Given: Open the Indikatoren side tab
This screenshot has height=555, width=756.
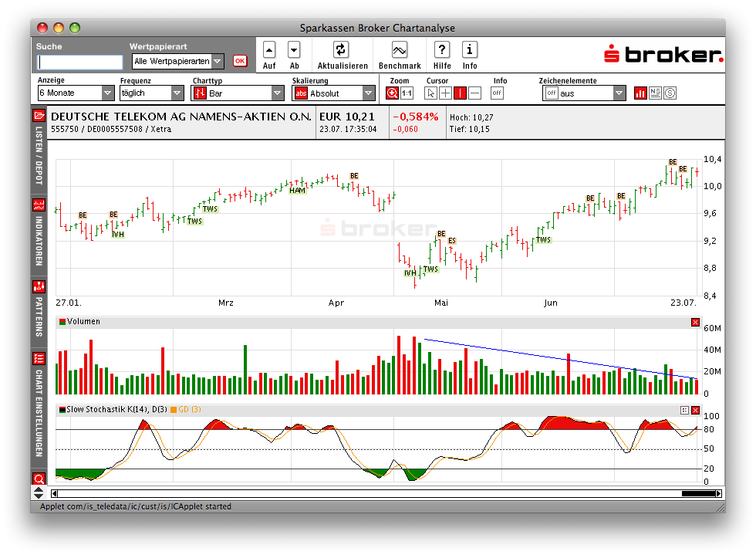Looking at the screenshot, I should click(39, 232).
